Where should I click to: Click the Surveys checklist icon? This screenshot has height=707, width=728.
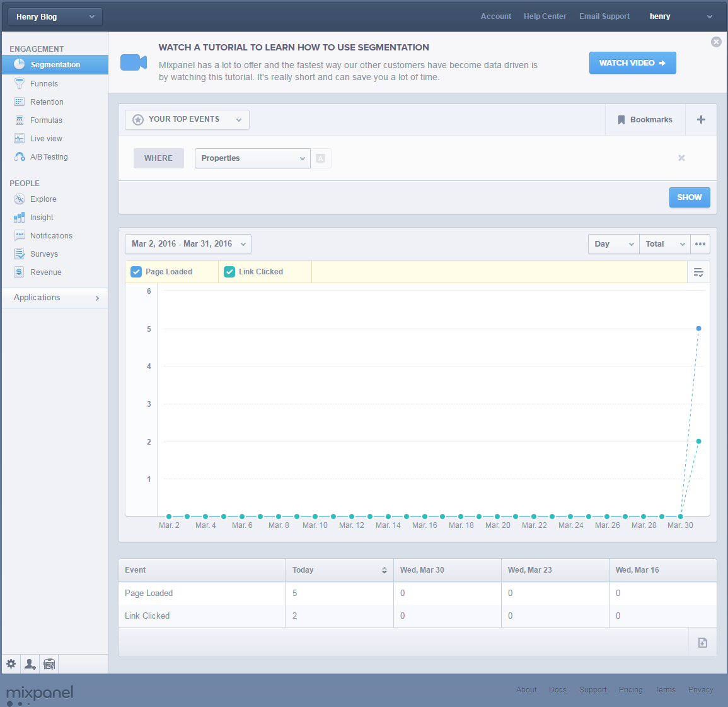[19, 254]
